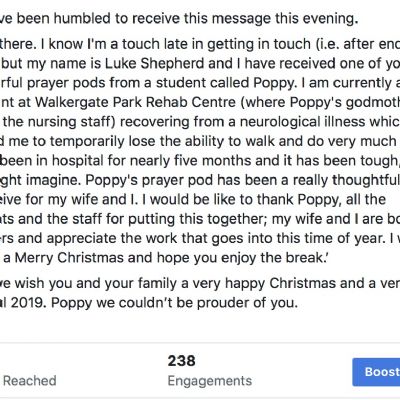Click 'Poppy we couldn't be prouder of you'

click(175, 303)
